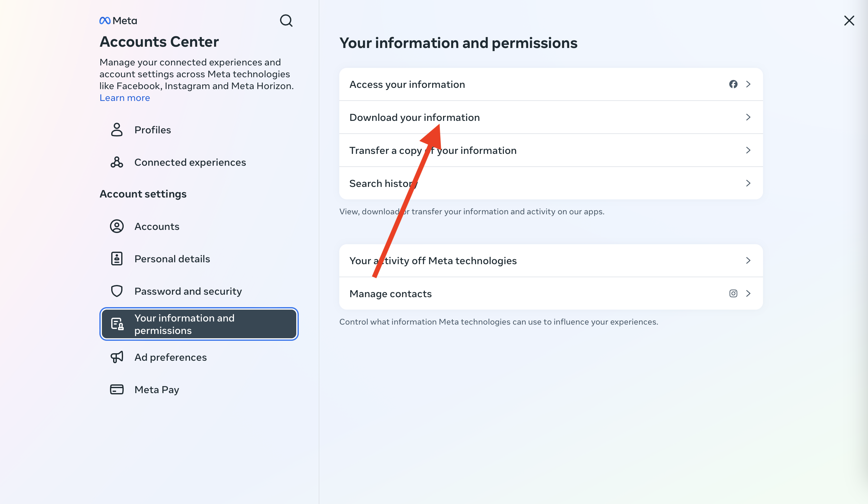
Task: Select Personal details in the sidebar
Action: [x=172, y=259]
